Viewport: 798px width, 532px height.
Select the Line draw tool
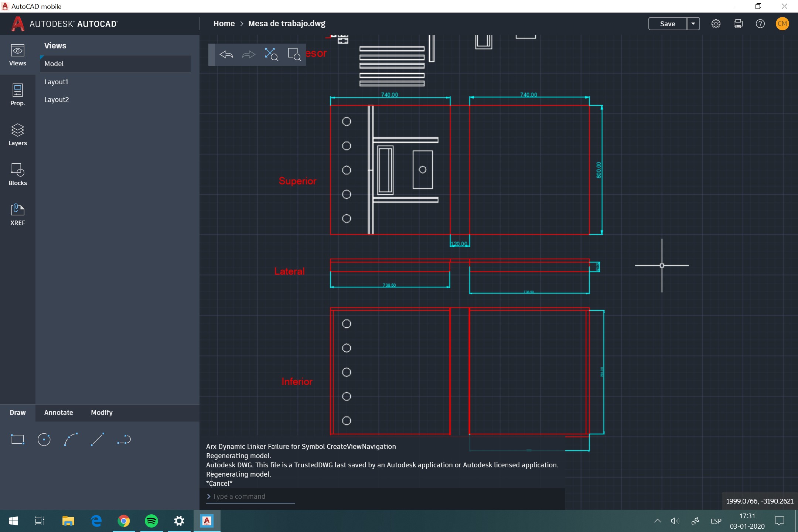(98, 439)
